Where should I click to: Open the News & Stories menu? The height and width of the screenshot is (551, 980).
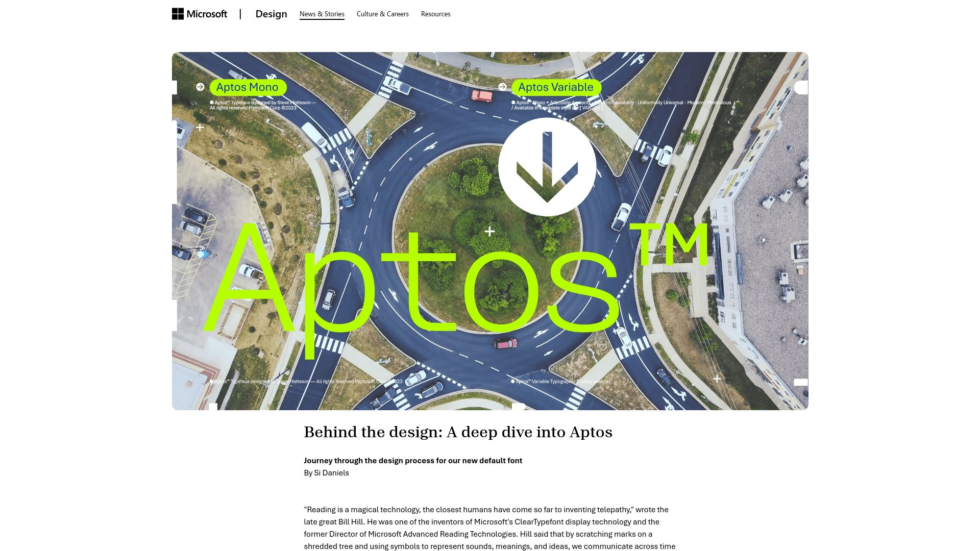pos(322,14)
